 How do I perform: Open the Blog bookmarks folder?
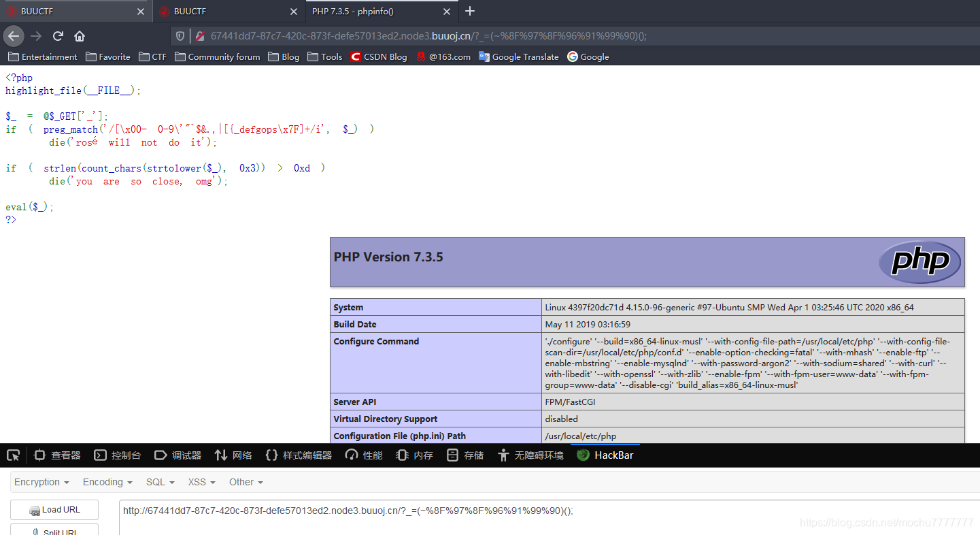tap(284, 56)
